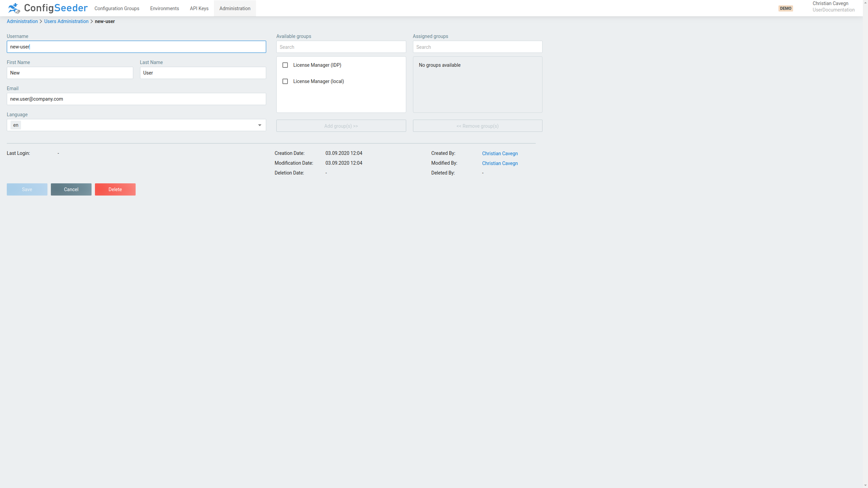Open Created By Christian Cavegn link
Screen dimensions: 868x488
click(x=500, y=154)
